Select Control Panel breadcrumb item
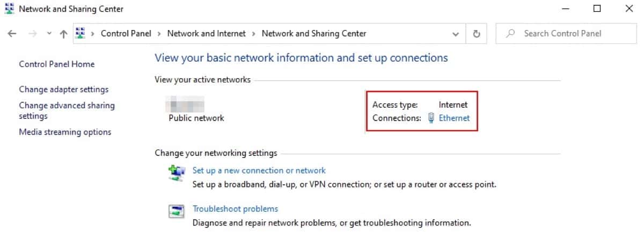The width and height of the screenshot is (644, 248). point(126,33)
